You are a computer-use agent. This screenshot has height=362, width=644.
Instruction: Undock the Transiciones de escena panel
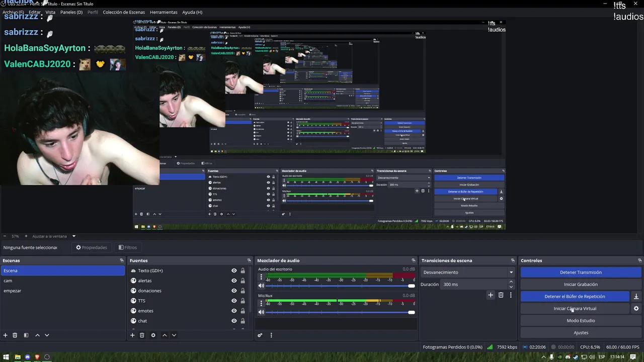click(513, 260)
